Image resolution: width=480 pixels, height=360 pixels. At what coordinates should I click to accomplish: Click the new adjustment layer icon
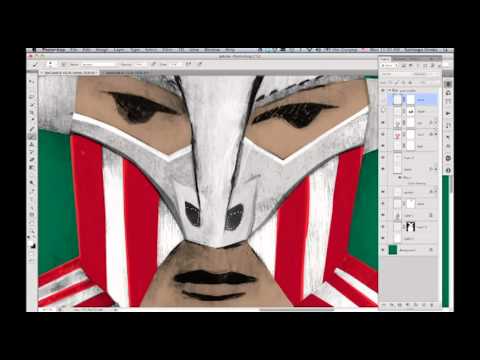[407, 305]
